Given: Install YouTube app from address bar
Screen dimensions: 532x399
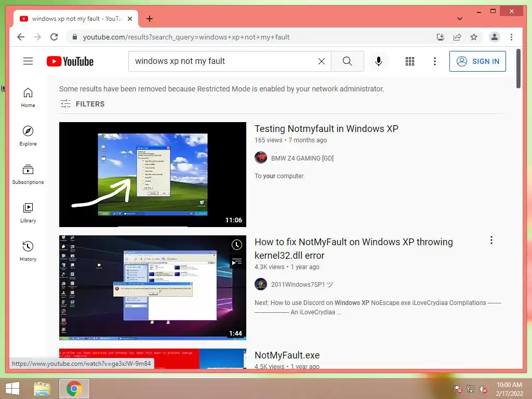Looking at the screenshot, I should [441, 37].
